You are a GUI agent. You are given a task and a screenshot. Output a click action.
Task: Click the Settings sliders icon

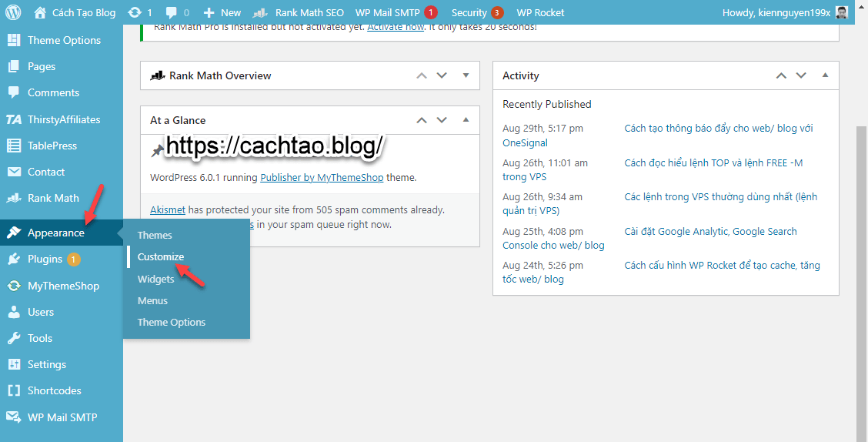pyautogui.click(x=14, y=364)
